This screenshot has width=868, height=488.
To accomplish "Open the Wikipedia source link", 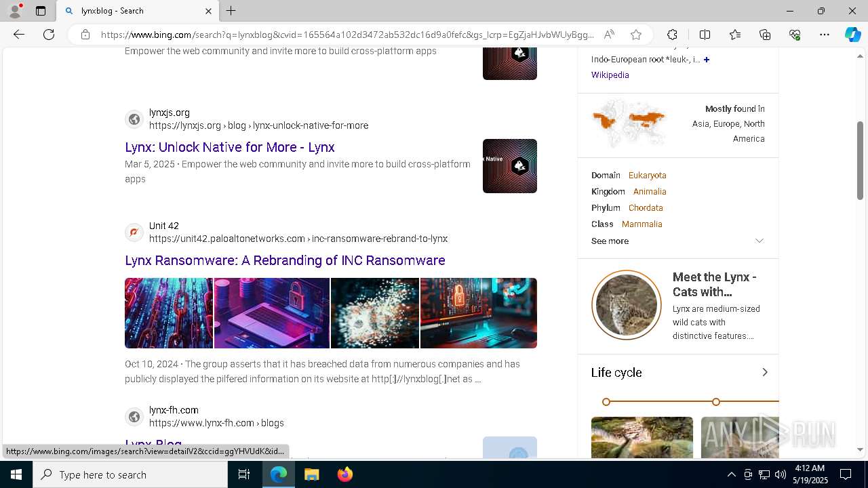I will click(x=610, y=75).
